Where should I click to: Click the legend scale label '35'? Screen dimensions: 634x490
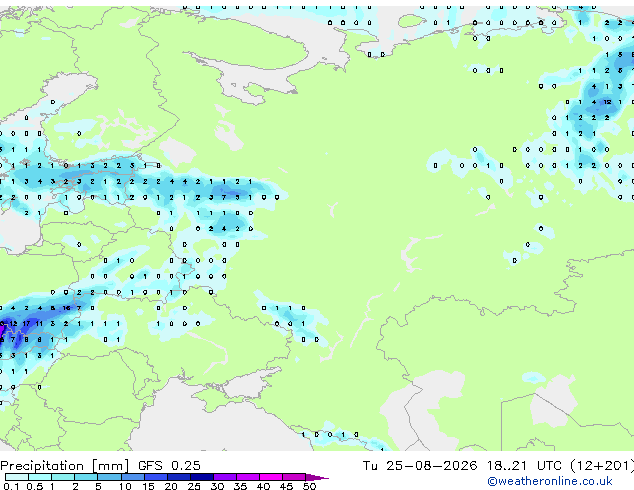point(240,486)
